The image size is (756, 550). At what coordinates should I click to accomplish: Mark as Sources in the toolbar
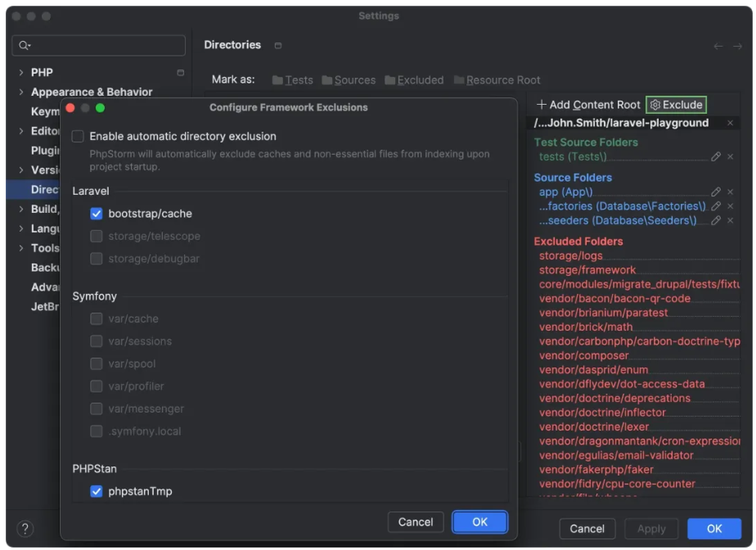[x=349, y=80]
